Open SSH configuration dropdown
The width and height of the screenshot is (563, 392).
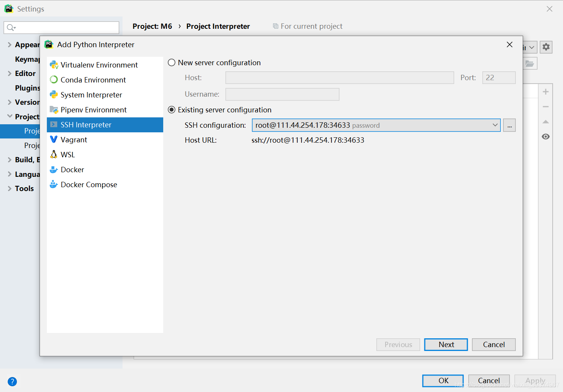pos(376,125)
